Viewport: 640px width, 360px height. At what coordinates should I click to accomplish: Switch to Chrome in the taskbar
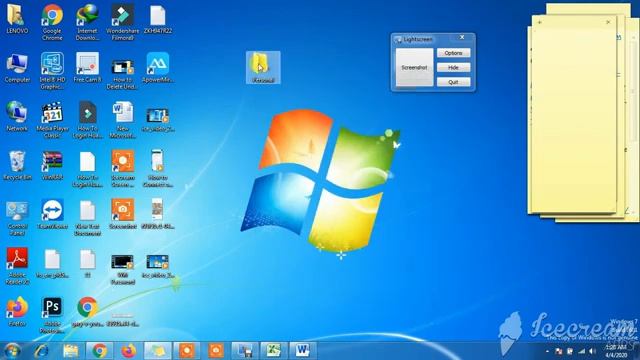point(99,351)
